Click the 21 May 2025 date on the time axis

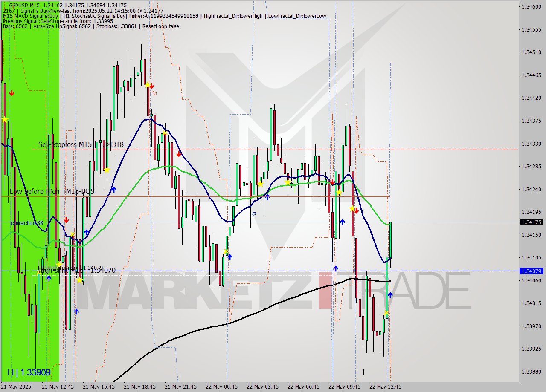[15, 387]
